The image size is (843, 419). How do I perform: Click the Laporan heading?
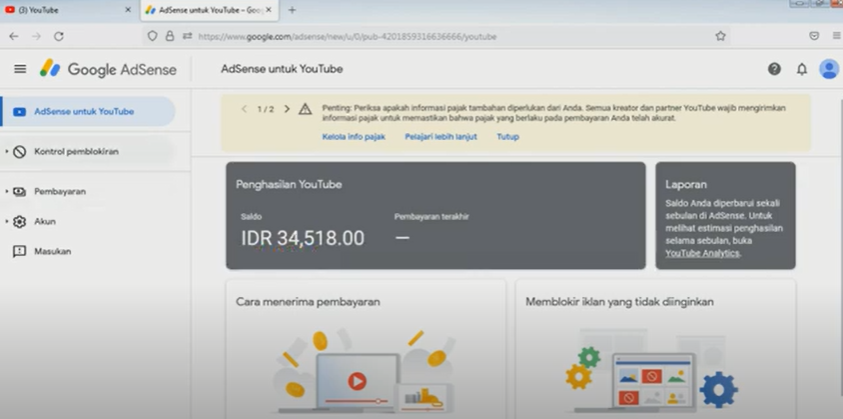coord(686,184)
